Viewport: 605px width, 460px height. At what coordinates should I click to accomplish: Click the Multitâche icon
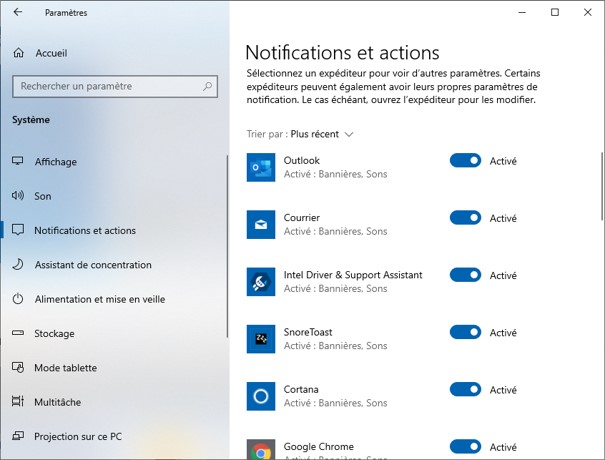pyautogui.click(x=18, y=402)
